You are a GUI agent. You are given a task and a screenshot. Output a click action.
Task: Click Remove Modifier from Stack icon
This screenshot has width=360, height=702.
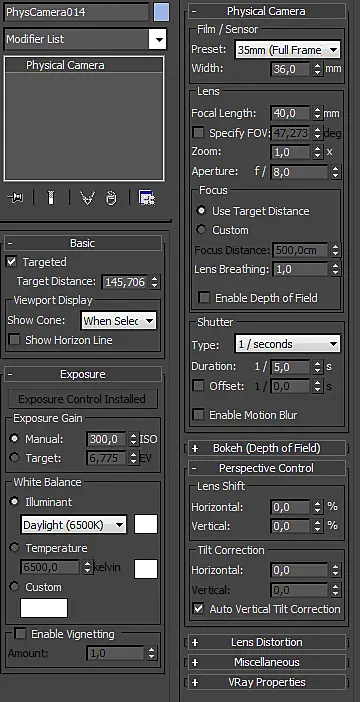pos(111,197)
